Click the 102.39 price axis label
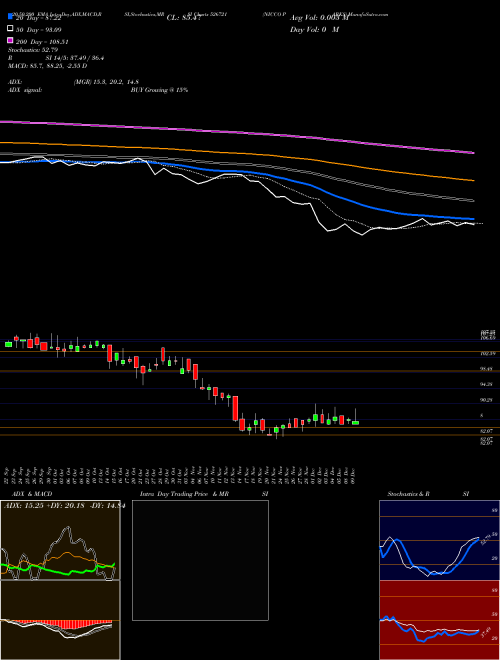 [487, 354]
